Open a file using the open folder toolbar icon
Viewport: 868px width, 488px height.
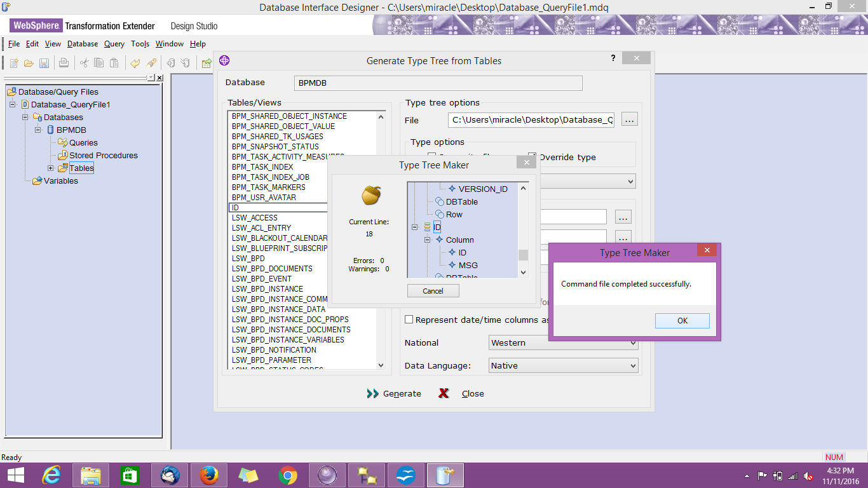pos(29,62)
